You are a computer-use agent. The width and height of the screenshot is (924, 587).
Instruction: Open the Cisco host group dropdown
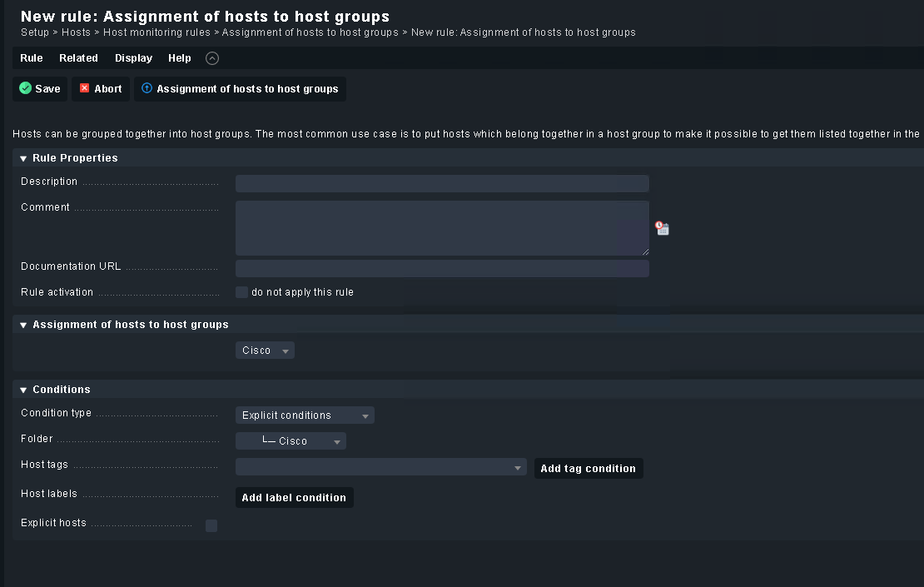(265, 351)
